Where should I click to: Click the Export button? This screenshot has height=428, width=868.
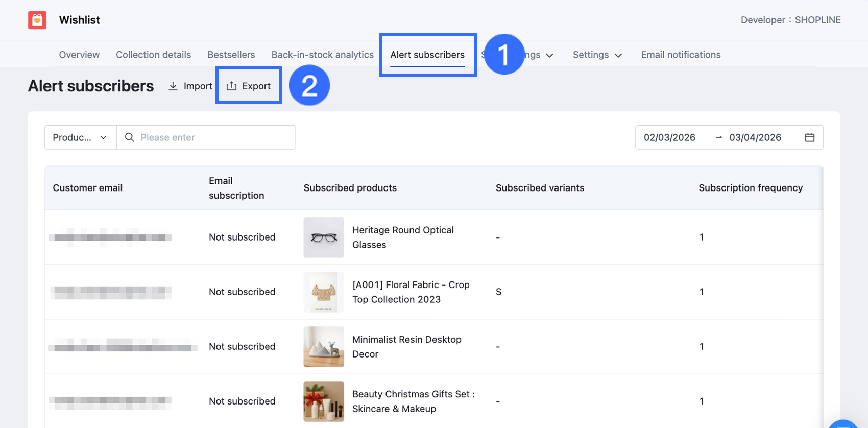(x=249, y=86)
